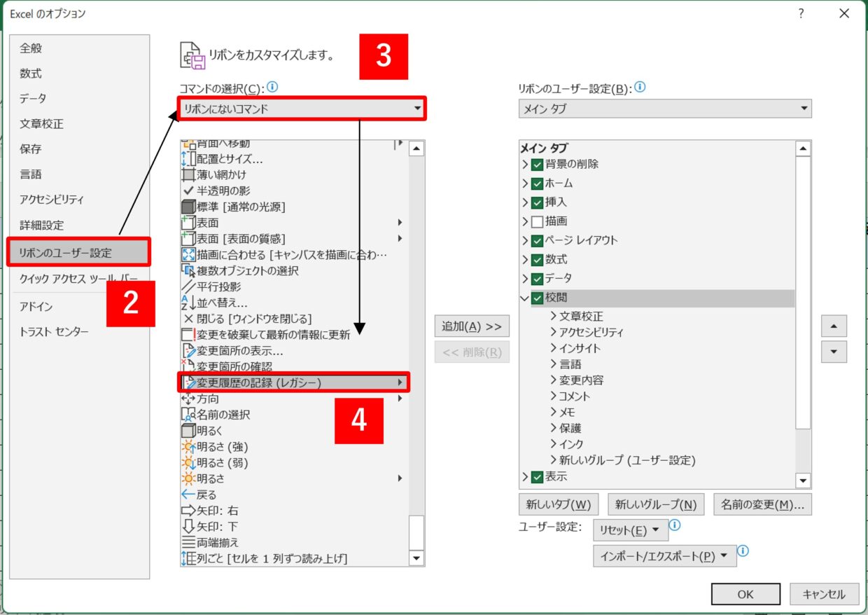Click the move-down arrow button beside ribbon tree
Image resolution: width=868 pixels, height=615 pixels.
(x=834, y=352)
